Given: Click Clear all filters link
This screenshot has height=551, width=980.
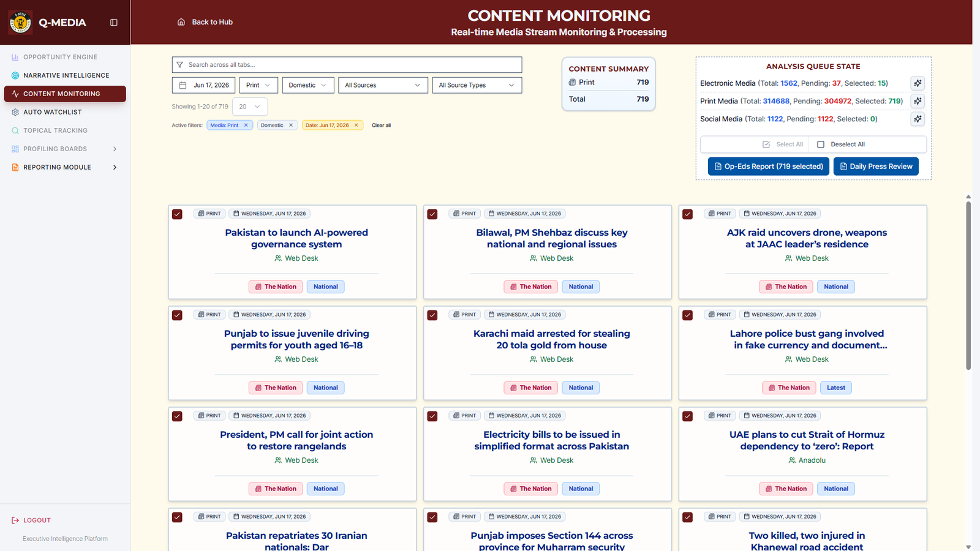Looking at the screenshot, I should pos(381,126).
